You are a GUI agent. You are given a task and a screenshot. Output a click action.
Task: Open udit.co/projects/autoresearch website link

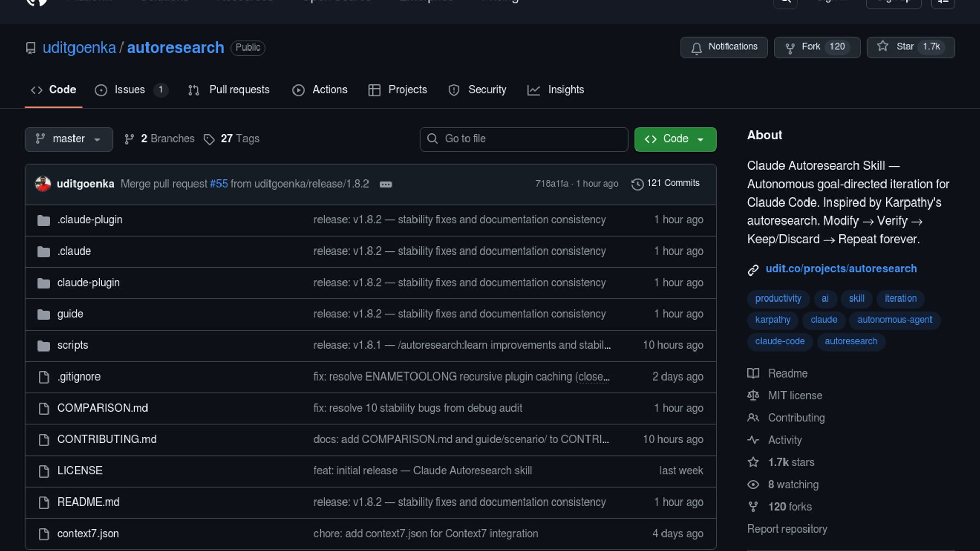pyautogui.click(x=841, y=269)
